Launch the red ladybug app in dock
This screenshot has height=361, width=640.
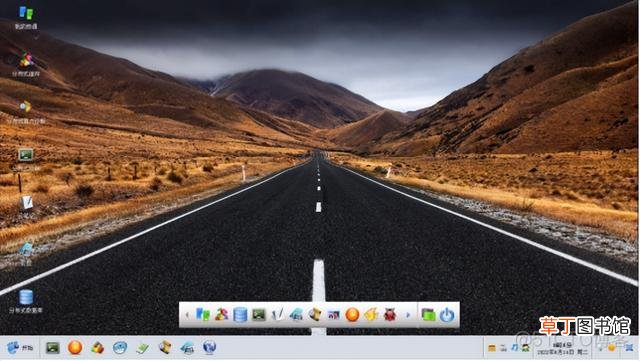pyautogui.click(x=390, y=314)
